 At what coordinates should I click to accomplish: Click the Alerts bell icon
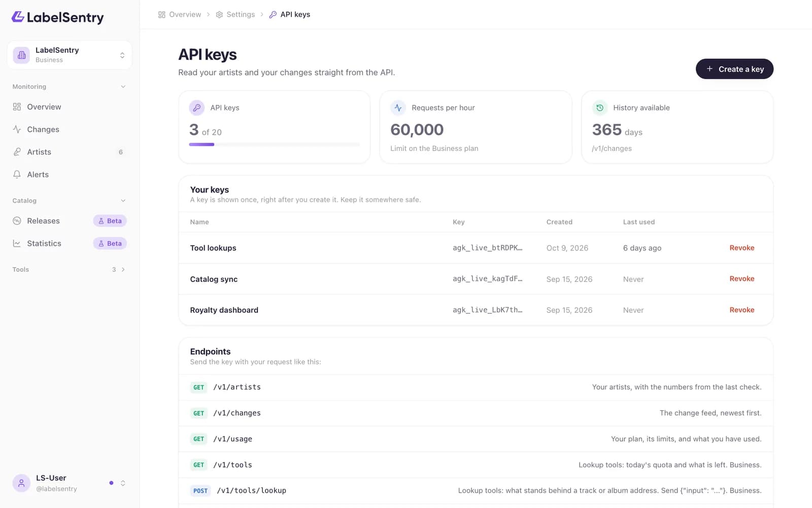17,174
